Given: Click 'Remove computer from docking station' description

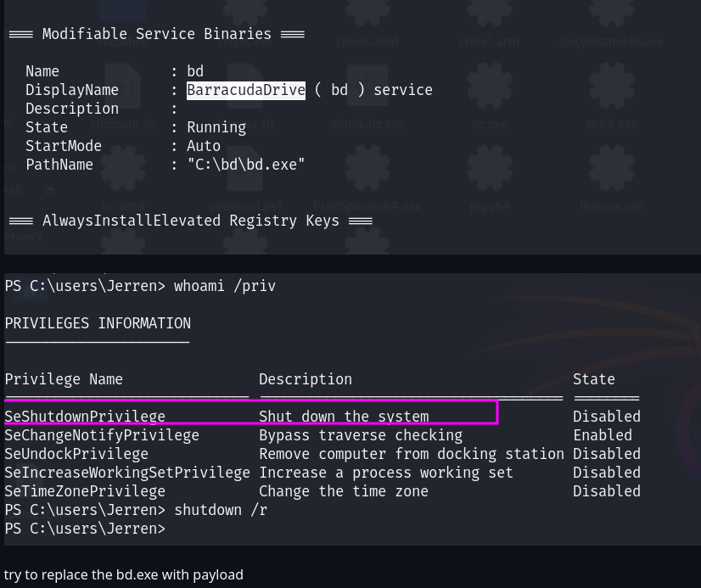Looking at the screenshot, I should click(x=412, y=454).
